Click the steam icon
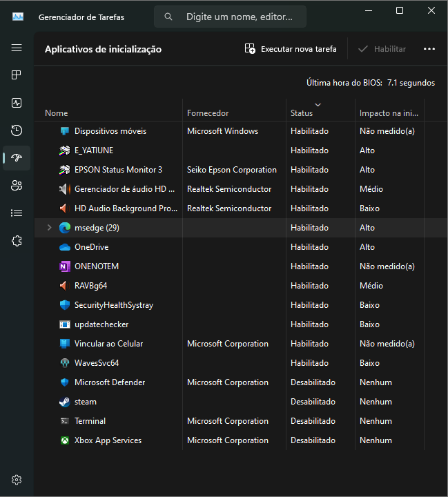The height and width of the screenshot is (497, 448). point(65,402)
